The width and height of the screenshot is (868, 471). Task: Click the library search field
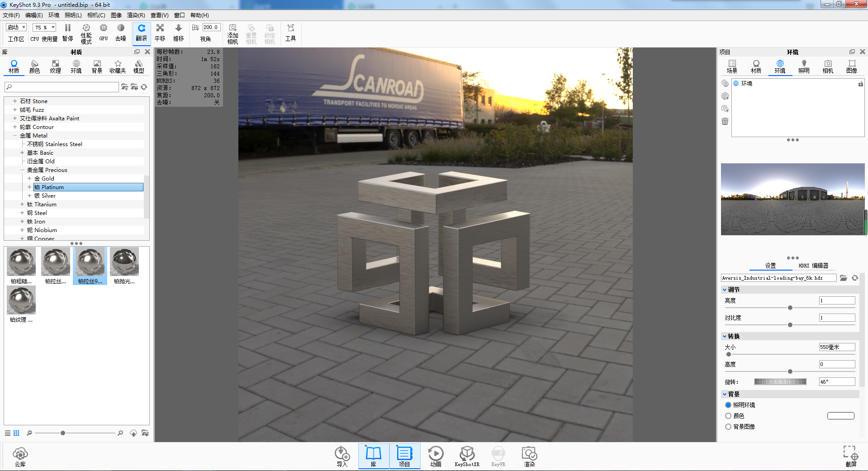[62, 87]
